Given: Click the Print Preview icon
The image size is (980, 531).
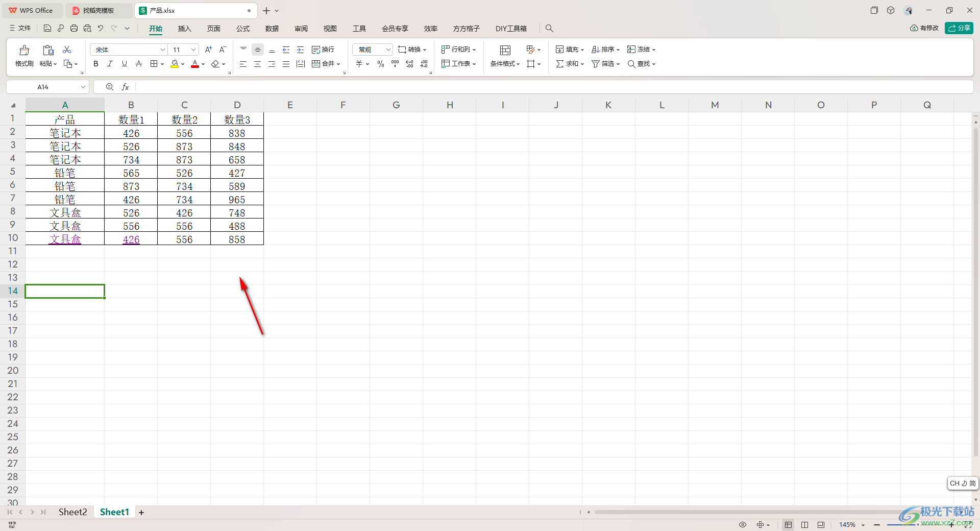Looking at the screenshot, I should point(87,28).
